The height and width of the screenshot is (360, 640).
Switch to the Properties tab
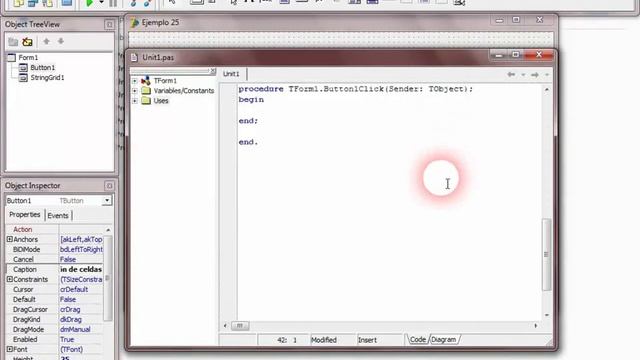pyautogui.click(x=24, y=215)
